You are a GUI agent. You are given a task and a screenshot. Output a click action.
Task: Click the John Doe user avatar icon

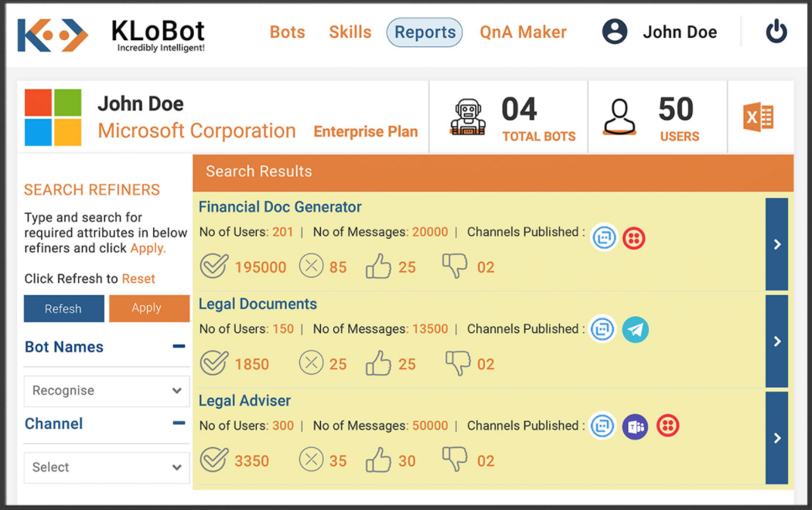[x=615, y=32]
